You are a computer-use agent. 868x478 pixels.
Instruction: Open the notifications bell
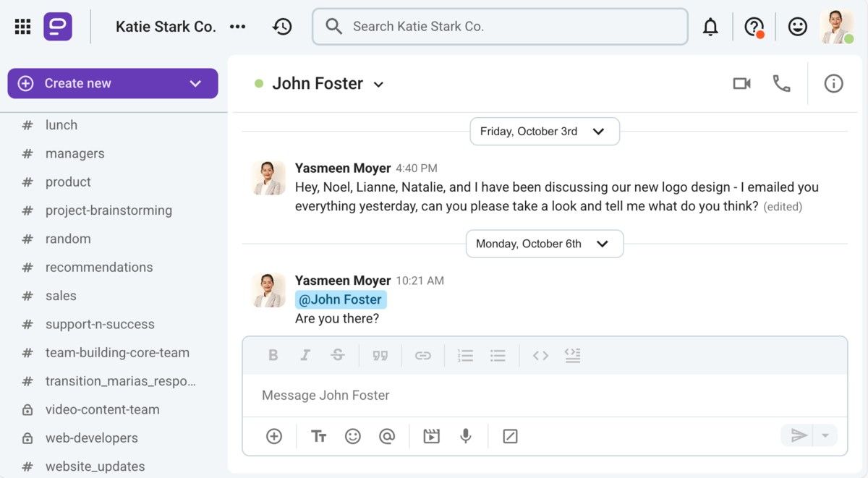click(710, 27)
